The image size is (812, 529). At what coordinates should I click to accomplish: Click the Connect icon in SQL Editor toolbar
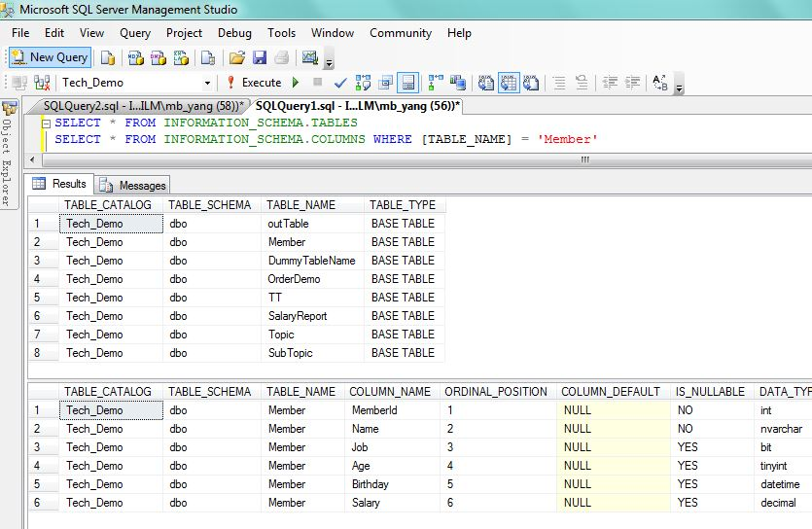(x=19, y=83)
